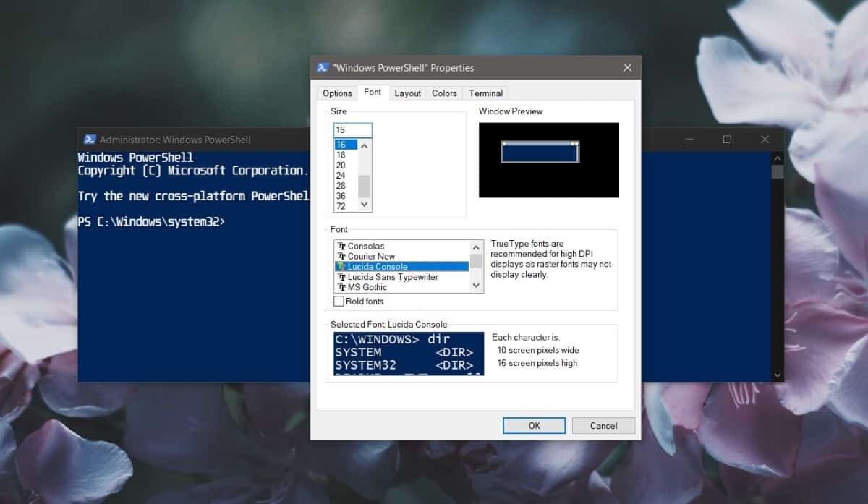Click the TrueType icon beside Lucida Sans Typewriter

(x=341, y=277)
